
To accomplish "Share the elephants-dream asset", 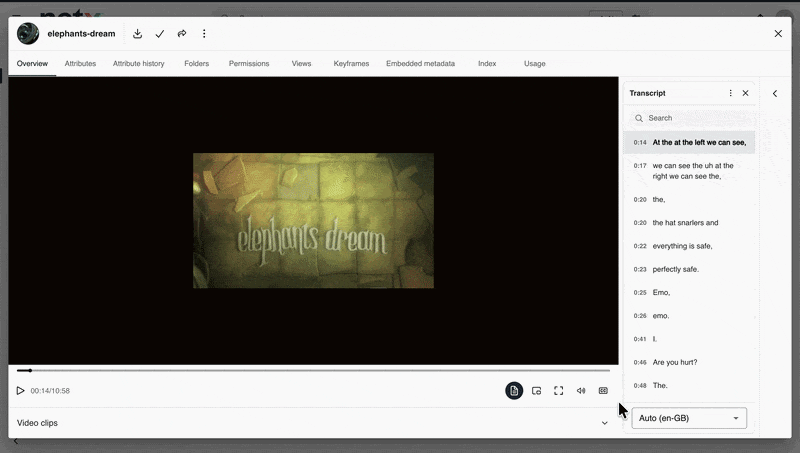I will pos(182,34).
